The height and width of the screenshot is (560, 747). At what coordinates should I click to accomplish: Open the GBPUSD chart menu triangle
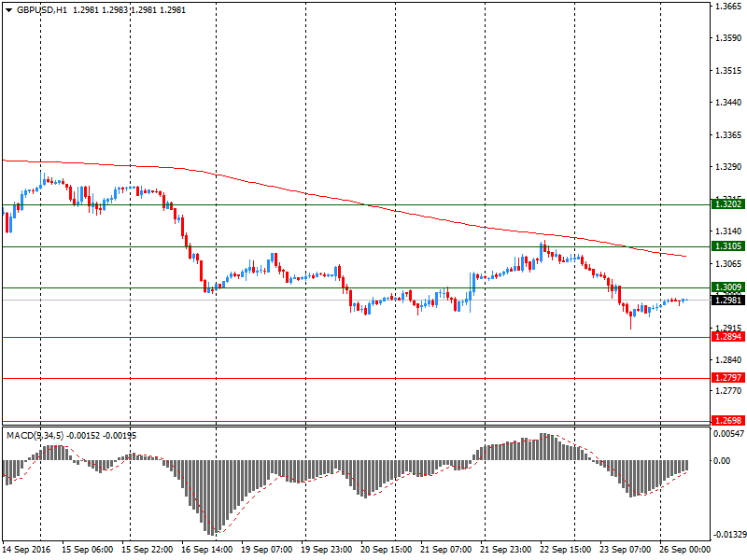pos(8,10)
